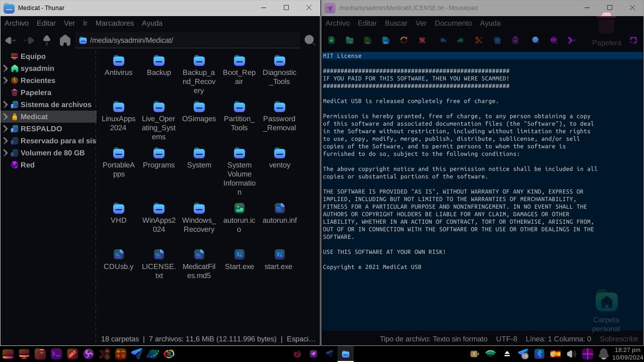644x362 pixels.
Task: Open Ayuda menu in Mousepad
Action: point(490,23)
